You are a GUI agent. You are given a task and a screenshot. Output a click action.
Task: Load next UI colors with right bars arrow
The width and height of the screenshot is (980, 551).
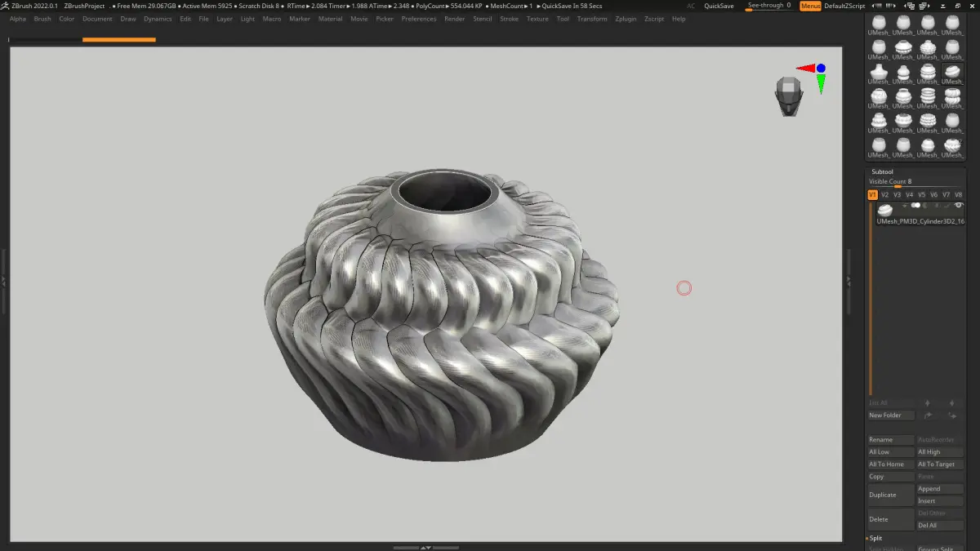click(x=891, y=6)
